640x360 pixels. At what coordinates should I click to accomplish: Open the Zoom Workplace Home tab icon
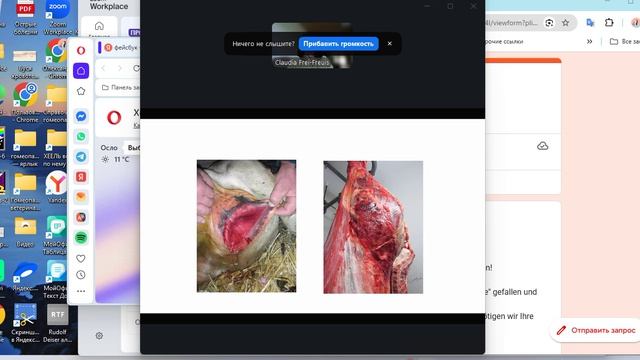tap(99, 26)
